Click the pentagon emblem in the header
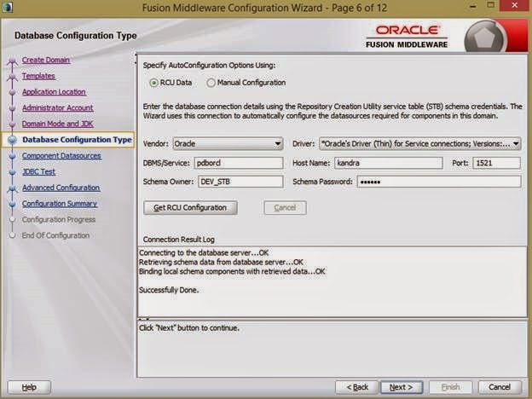532x399 pixels. coord(484,37)
